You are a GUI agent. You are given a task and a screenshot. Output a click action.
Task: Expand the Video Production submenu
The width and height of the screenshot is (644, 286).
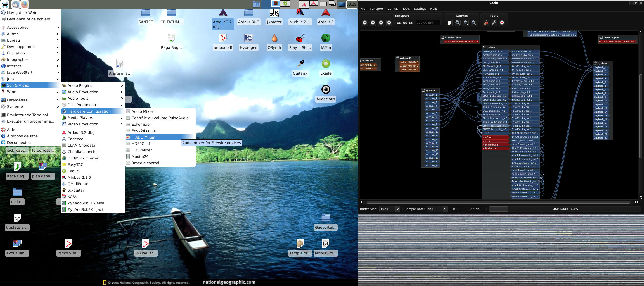93,124
